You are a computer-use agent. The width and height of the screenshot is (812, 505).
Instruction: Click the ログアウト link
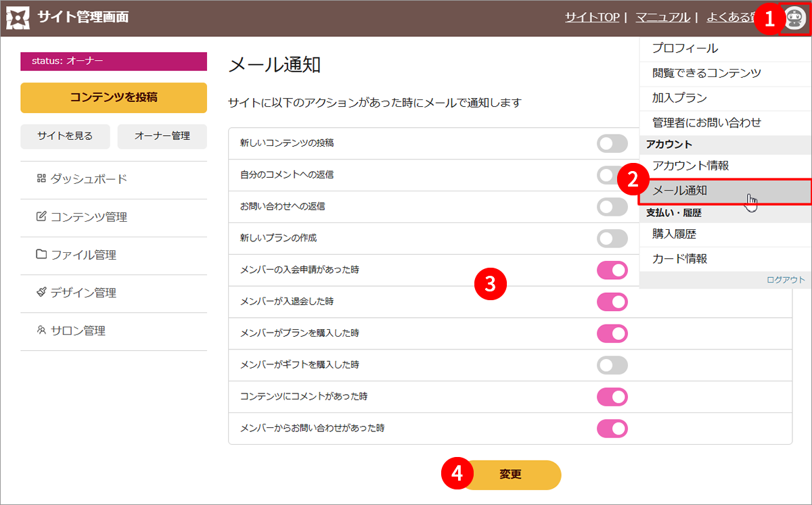pos(786,279)
